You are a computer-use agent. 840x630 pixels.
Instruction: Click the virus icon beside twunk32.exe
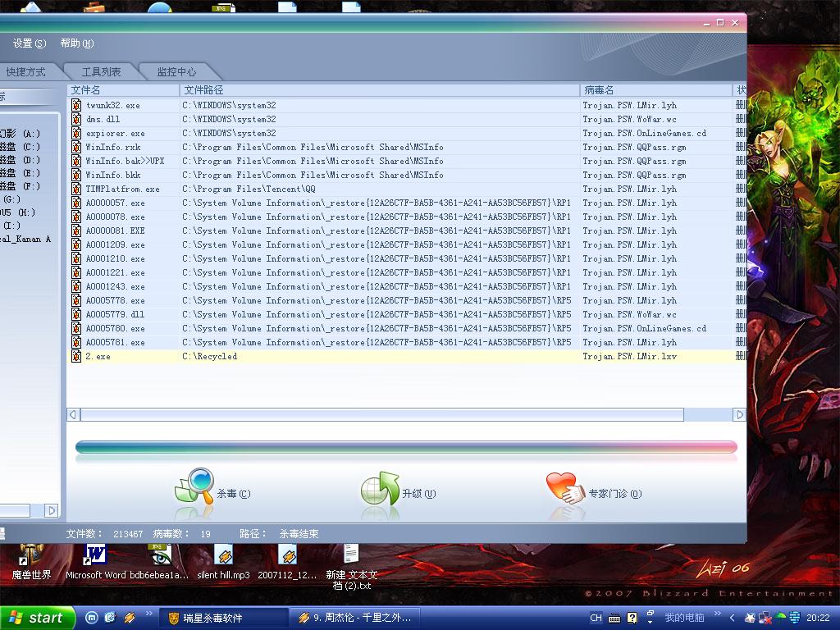click(x=76, y=105)
